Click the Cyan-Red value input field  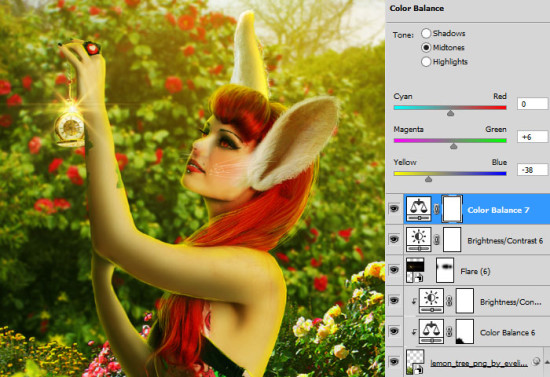pos(532,104)
